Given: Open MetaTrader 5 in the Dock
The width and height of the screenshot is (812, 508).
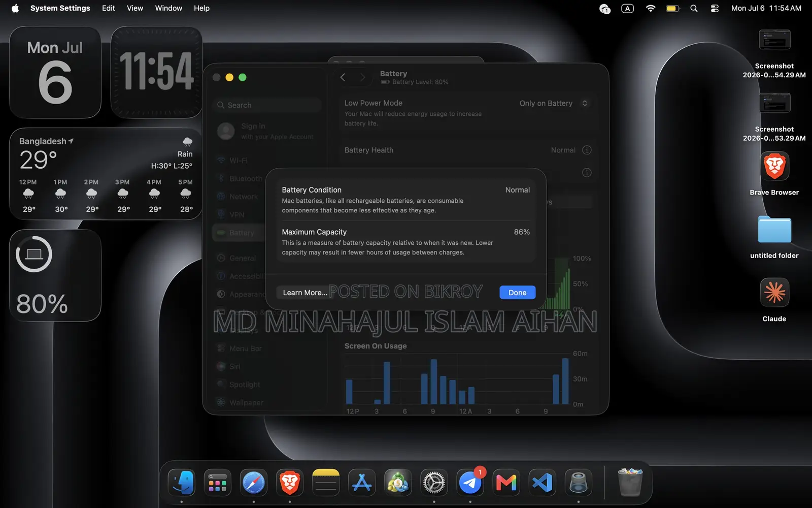Looking at the screenshot, I should (398, 483).
